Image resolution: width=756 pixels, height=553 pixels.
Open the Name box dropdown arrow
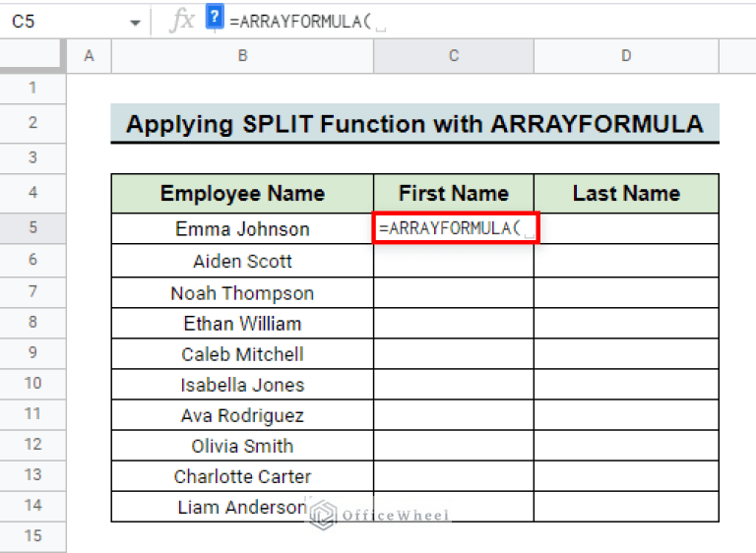click(x=135, y=23)
